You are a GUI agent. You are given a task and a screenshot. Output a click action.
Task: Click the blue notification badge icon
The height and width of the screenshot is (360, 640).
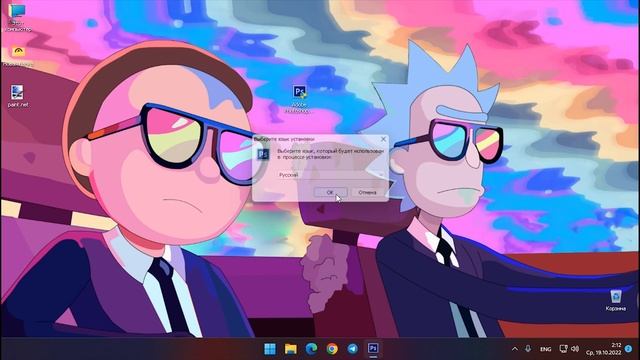[629, 349]
